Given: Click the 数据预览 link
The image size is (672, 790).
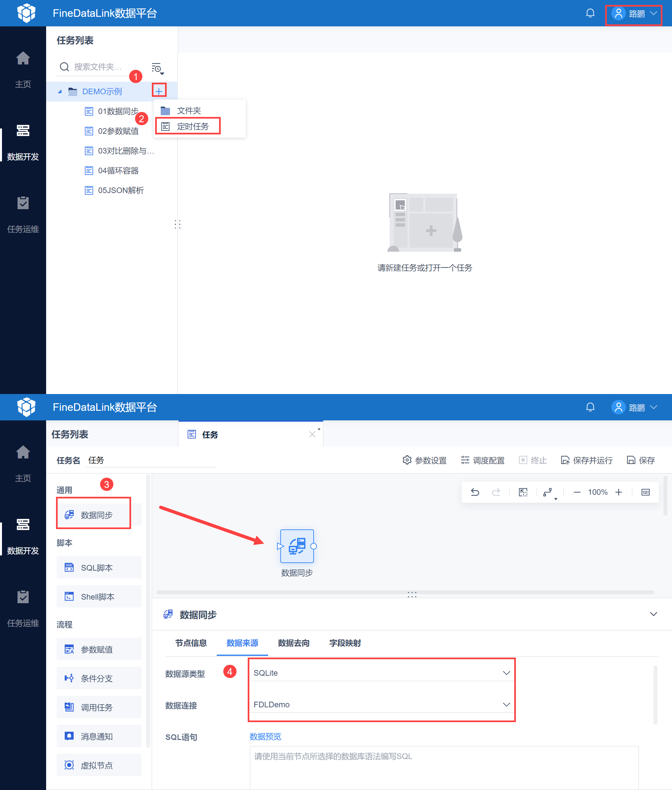Looking at the screenshot, I should (265, 736).
